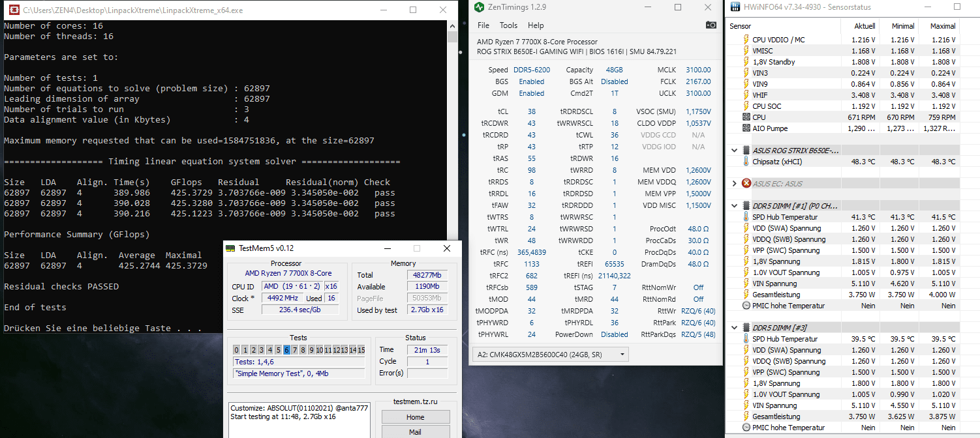Screen dimensions: 980x438
Task: Open the A2: CMK48GX5M2B5600C40 module dropdown
Action: tap(550, 355)
